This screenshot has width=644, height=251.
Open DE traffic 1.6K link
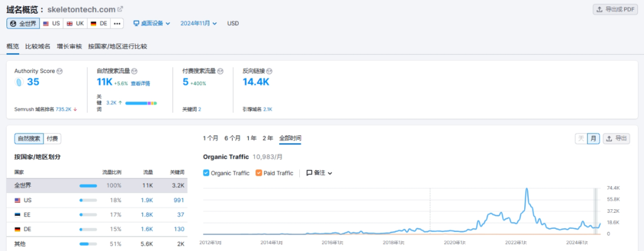pos(147,229)
